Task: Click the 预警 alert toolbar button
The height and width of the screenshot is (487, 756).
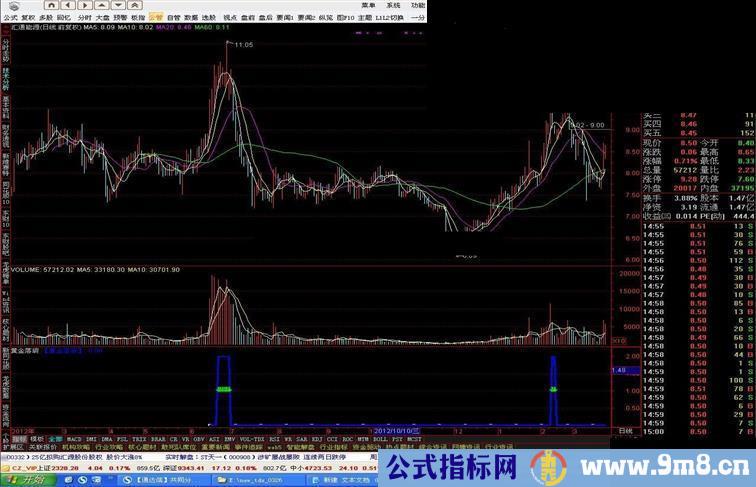Action: point(120,17)
